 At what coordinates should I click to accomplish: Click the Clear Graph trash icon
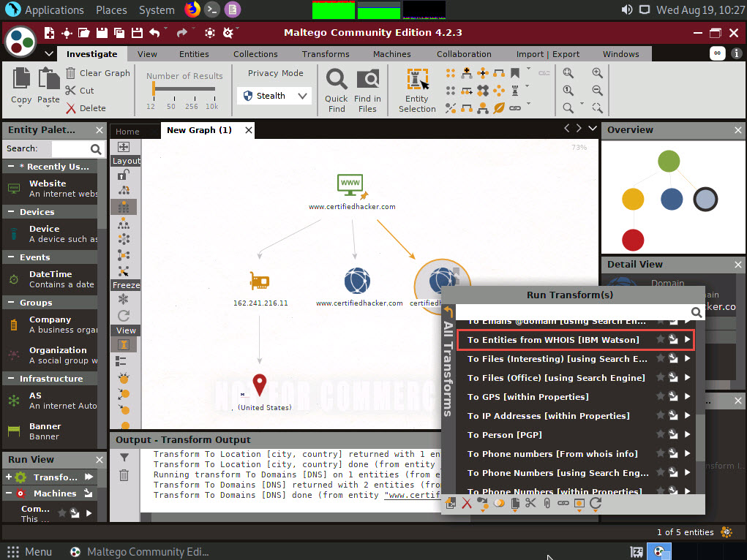pos(70,73)
